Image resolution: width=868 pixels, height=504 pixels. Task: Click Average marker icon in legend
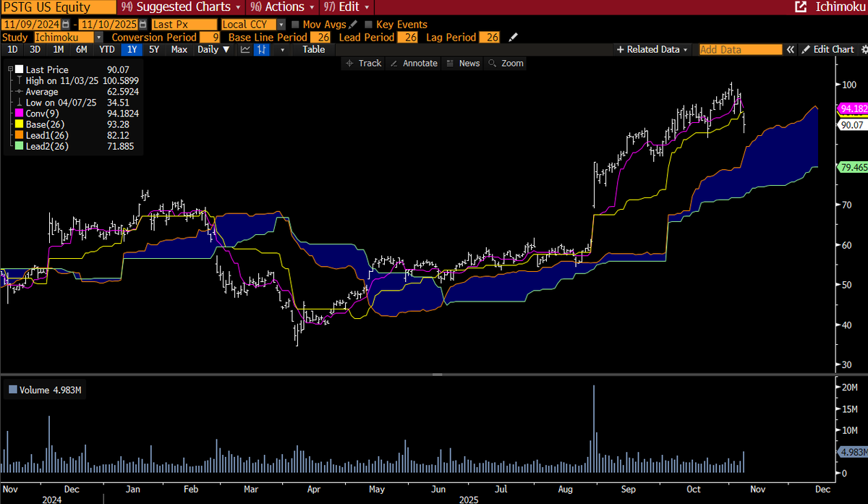20,92
